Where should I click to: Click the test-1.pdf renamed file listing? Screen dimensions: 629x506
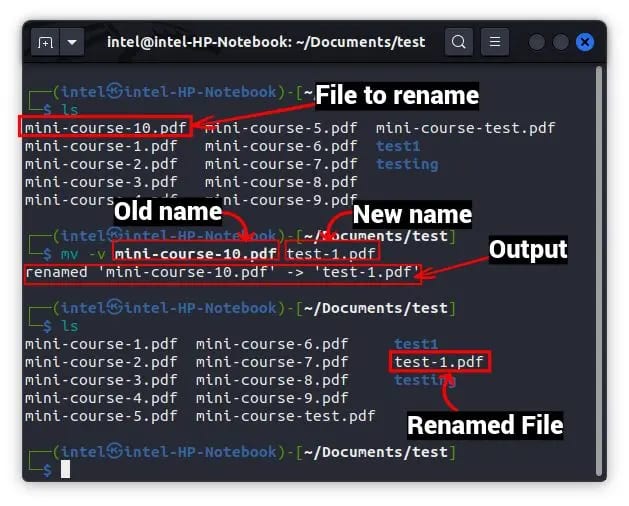pyautogui.click(x=440, y=362)
